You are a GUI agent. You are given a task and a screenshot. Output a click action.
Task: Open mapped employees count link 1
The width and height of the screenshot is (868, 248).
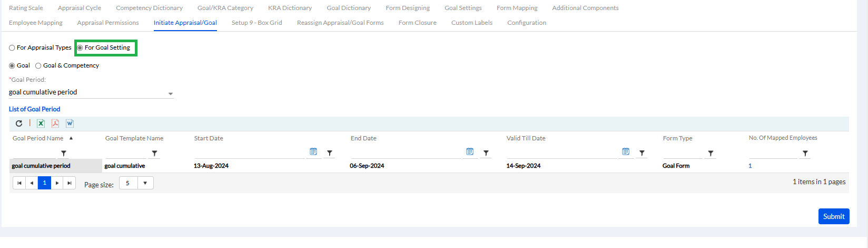(x=750, y=166)
